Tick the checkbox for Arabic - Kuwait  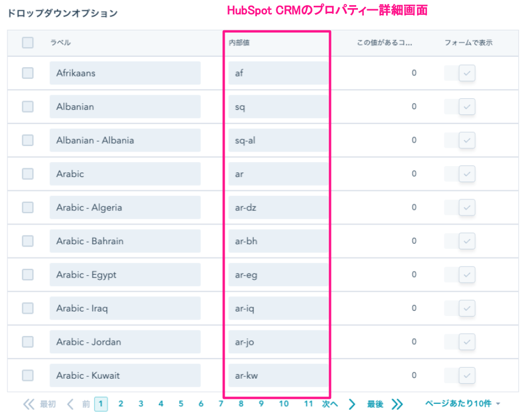[28, 375]
